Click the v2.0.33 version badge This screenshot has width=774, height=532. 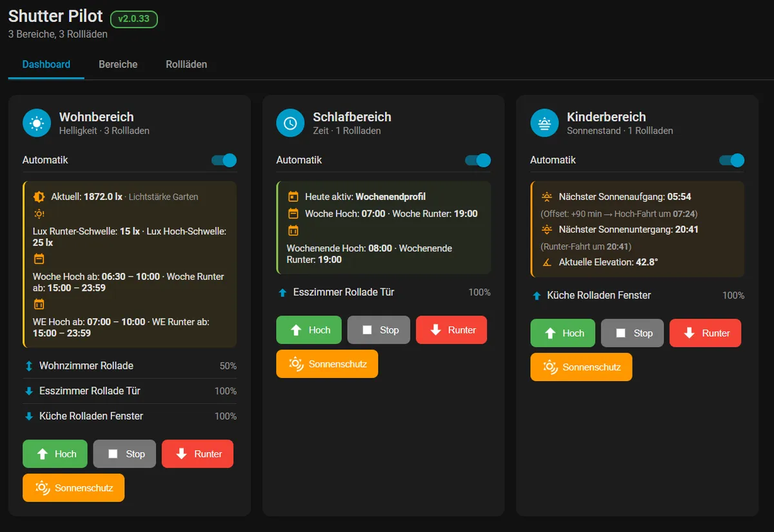click(134, 19)
